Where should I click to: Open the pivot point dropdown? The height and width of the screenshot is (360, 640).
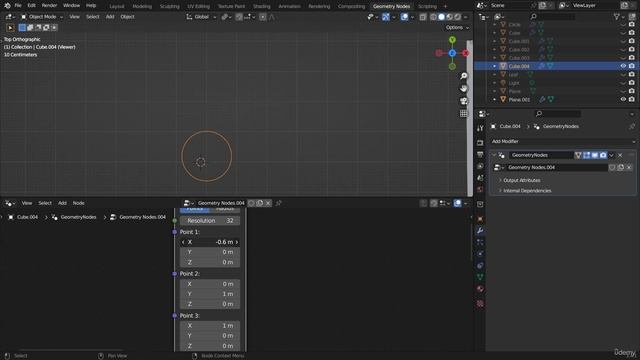click(x=227, y=17)
